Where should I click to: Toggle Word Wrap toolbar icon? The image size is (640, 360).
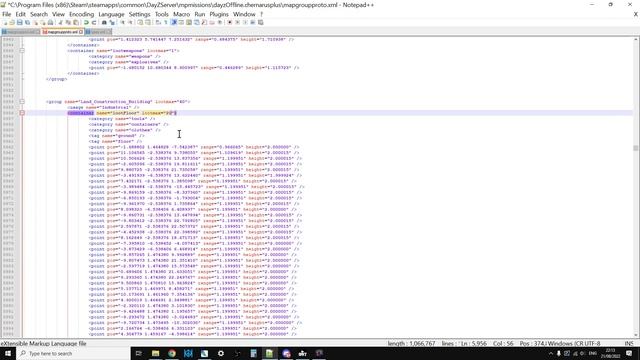pos(158,22)
